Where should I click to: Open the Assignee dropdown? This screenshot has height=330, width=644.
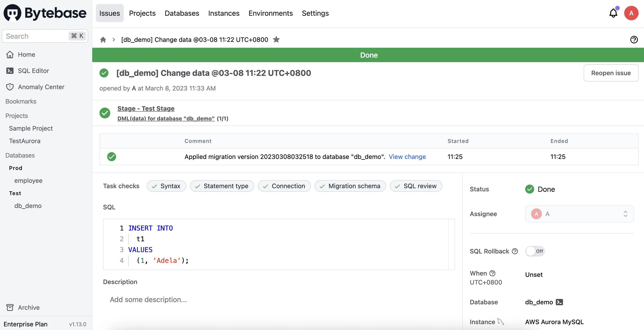click(x=579, y=214)
